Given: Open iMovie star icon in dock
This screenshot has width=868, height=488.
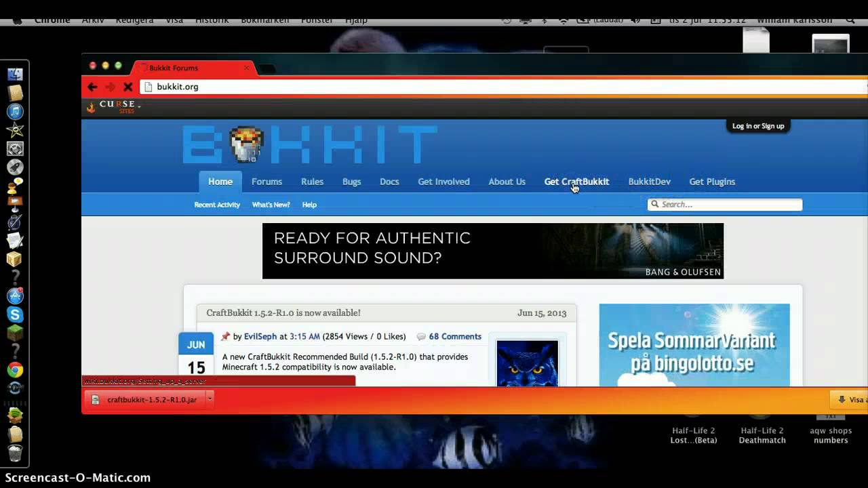Looking at the screenshot, I should pyautogui.click(x=15, y=129).
